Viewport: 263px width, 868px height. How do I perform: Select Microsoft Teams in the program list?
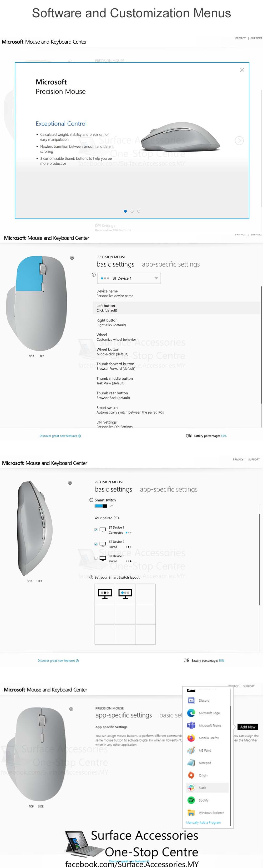pos(209,725)
